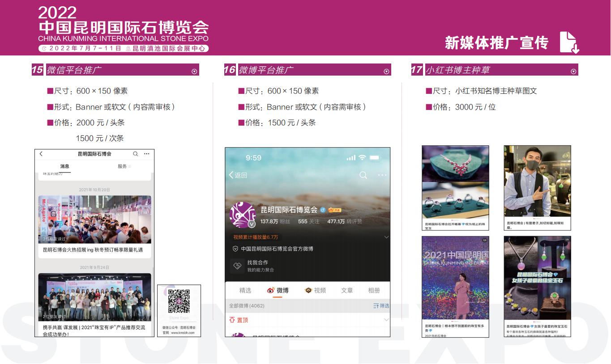Viewport: 611px width, 364px height.
Task: Open the crowded exhibition hall article image
Action: [x=94, y=220]
